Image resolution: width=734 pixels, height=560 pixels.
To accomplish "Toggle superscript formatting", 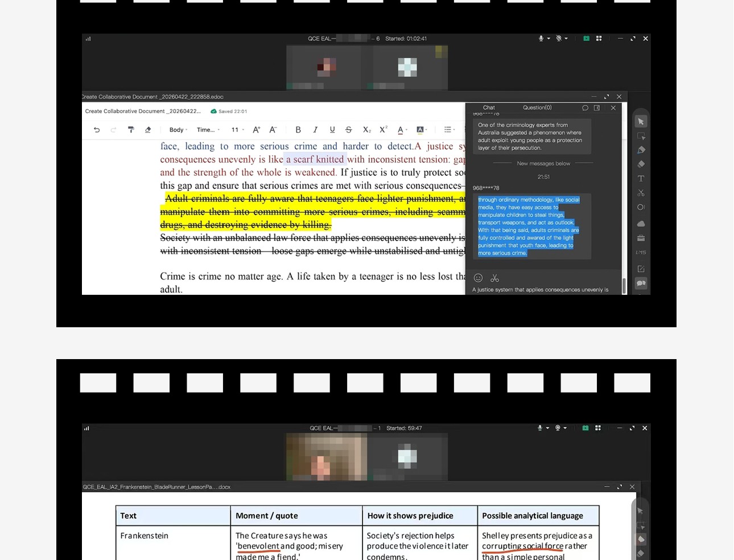I will [384, 130].
